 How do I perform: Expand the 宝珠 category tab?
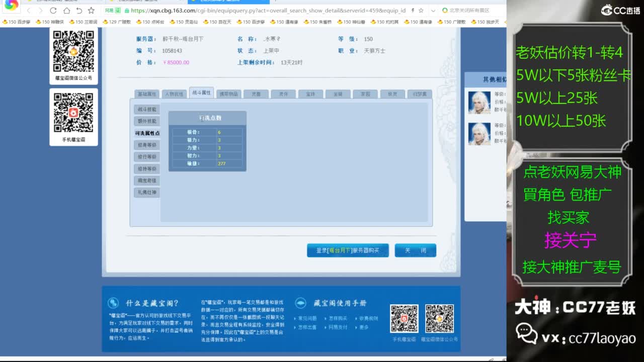pos(310,93)
